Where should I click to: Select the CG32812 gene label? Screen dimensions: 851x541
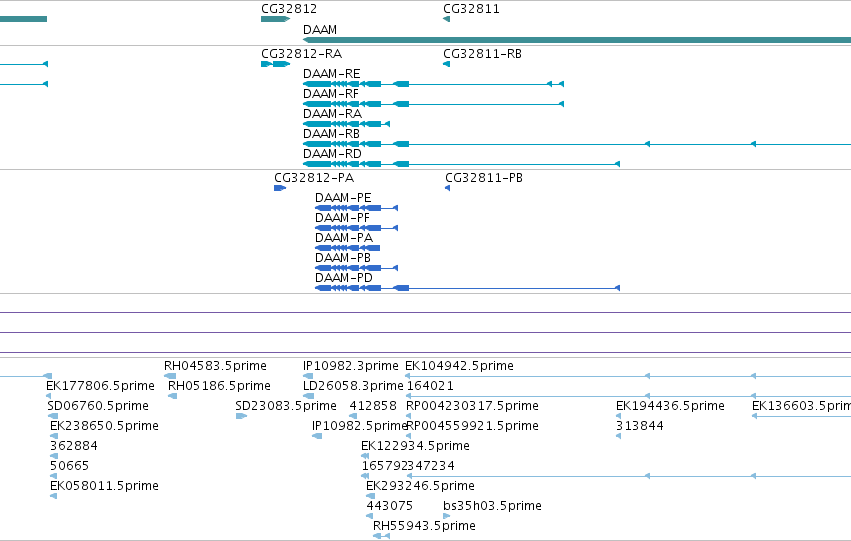pos(289,9)
